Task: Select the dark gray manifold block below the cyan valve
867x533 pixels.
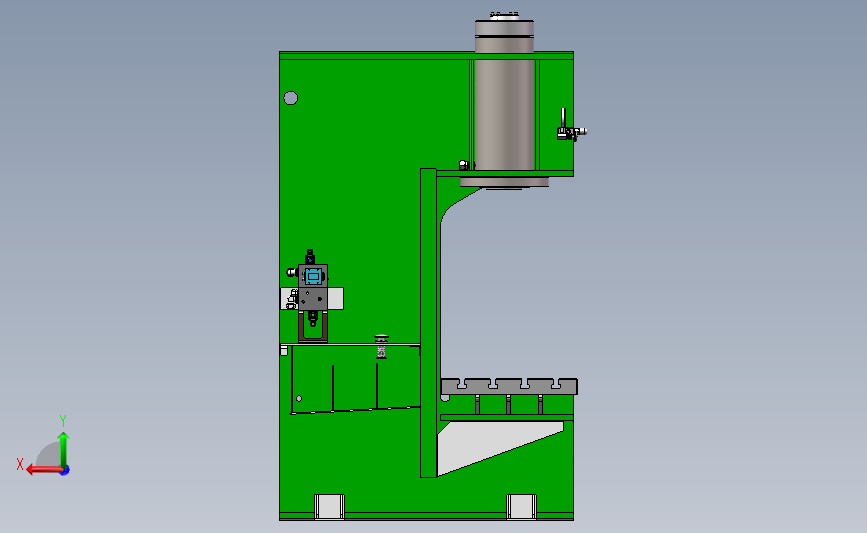Action: click(x=313, y=299)
